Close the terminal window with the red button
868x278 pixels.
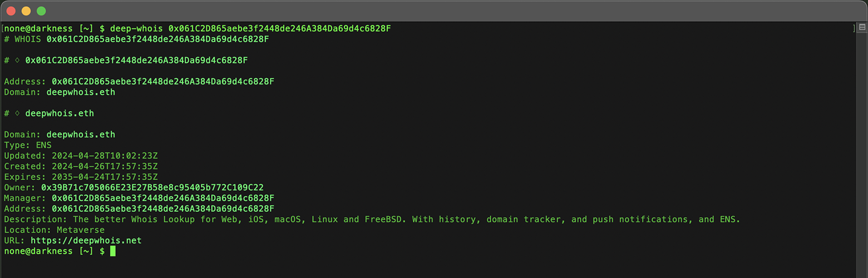(x=11, y=11)
